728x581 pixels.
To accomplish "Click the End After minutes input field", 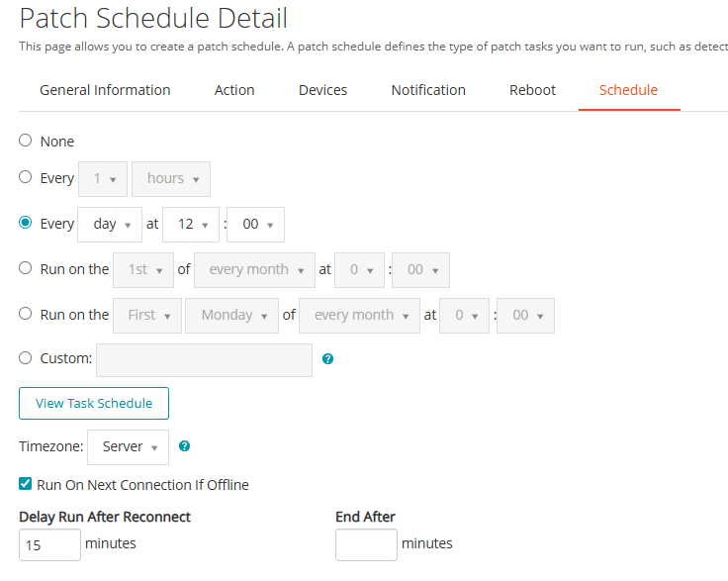I will click(x=366, y=544).
